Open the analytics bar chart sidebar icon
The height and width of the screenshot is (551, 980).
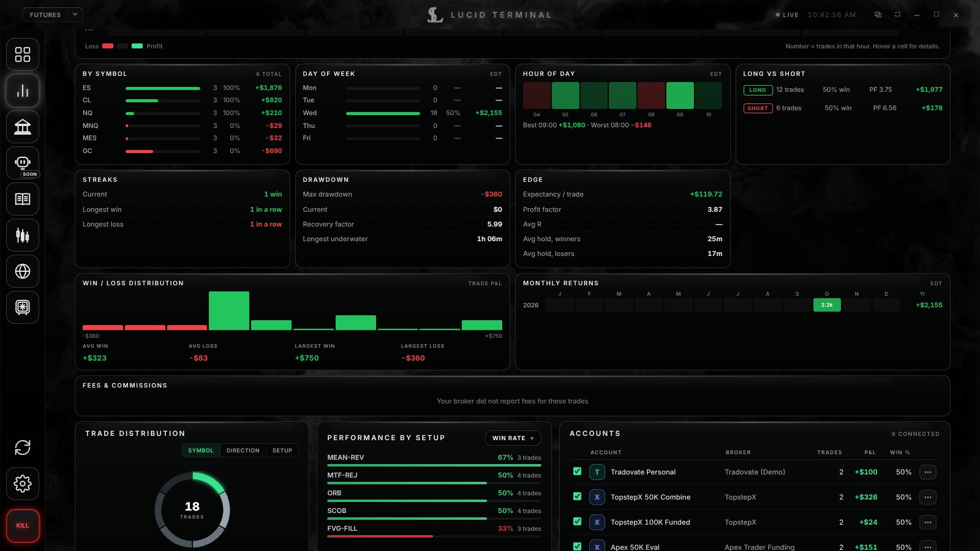(x=23, y=91)
